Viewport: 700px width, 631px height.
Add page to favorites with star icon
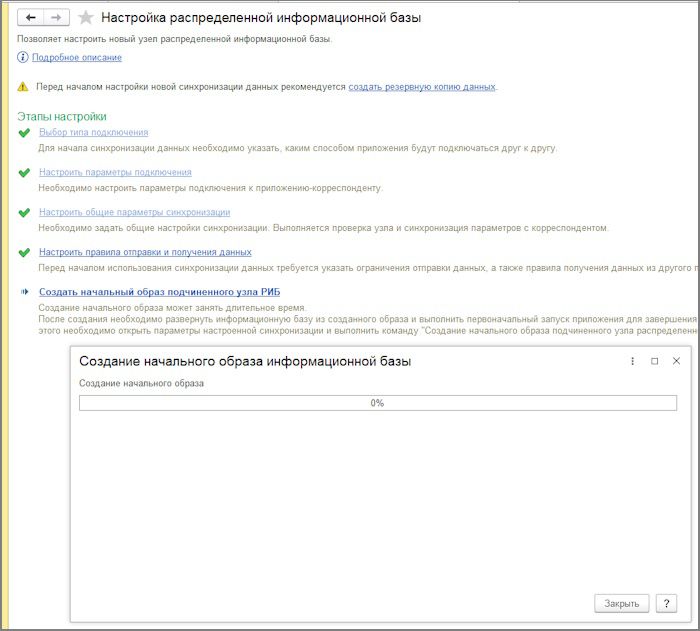tap(85, 18)
